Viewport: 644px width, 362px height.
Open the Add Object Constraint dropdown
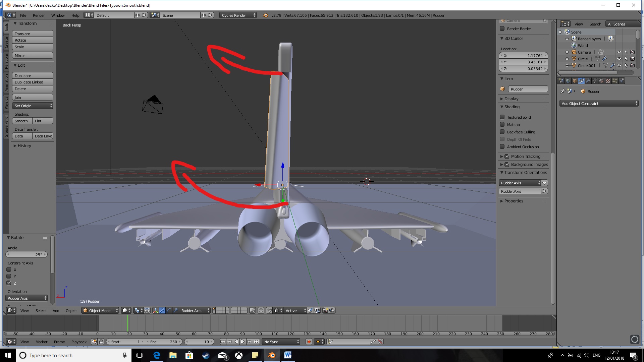click(599, 104)
